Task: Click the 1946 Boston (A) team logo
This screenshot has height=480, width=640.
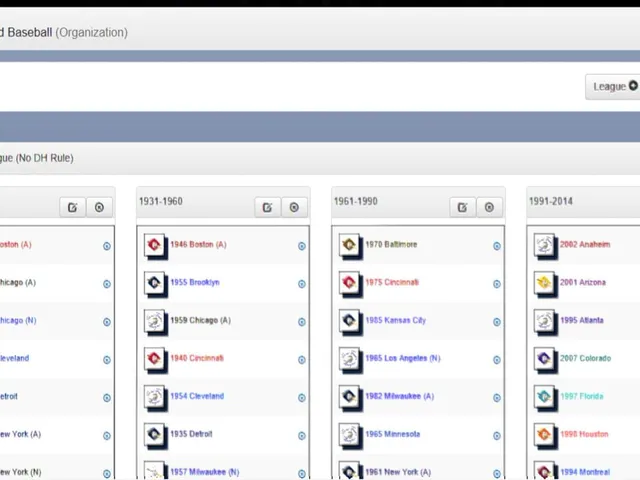Action: (154, 245)
